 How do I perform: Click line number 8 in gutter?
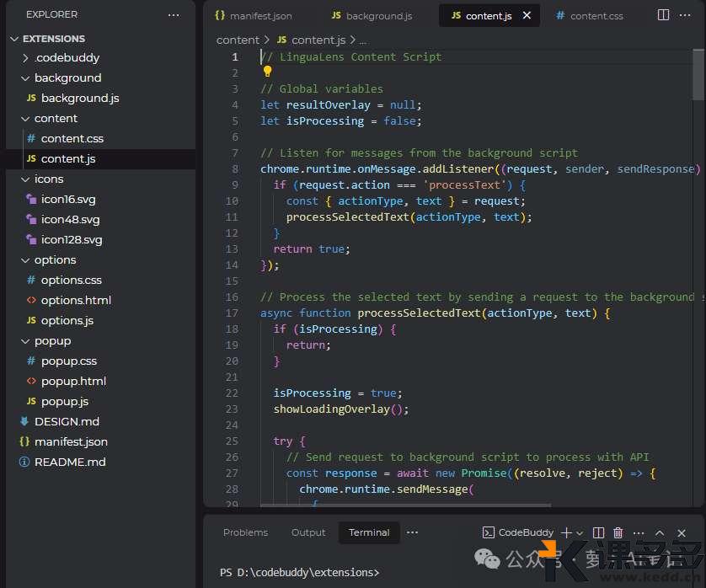coord(235,169)
